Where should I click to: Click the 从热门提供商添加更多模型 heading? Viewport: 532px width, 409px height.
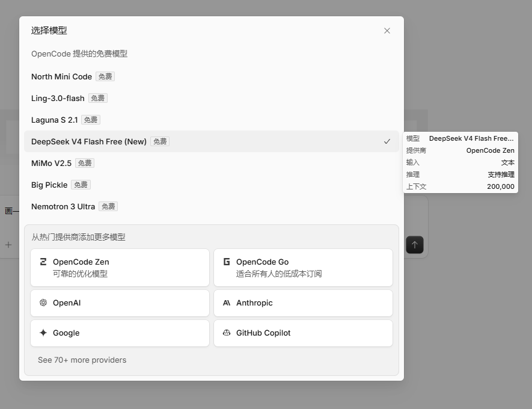pyautogui.click(x=78, y=237)
